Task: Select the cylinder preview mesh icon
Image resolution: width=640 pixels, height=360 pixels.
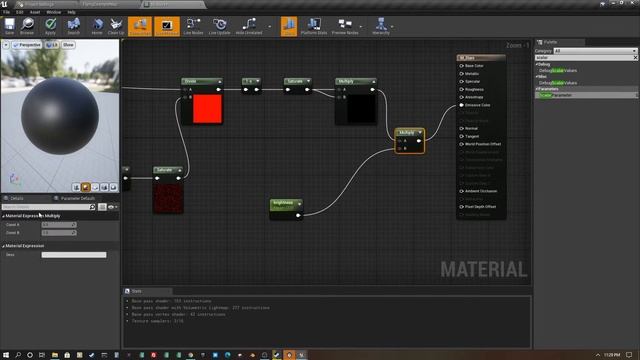Action: tap(76, 187)
